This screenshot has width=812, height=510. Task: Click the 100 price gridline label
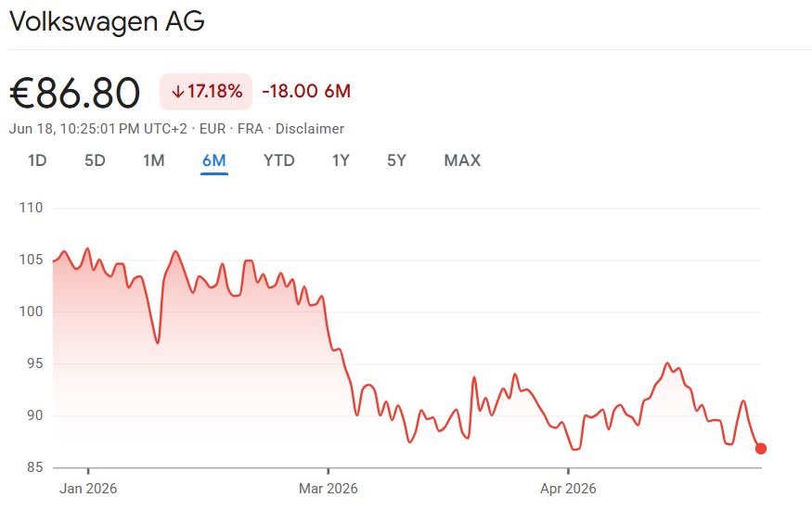coord(31,312)
